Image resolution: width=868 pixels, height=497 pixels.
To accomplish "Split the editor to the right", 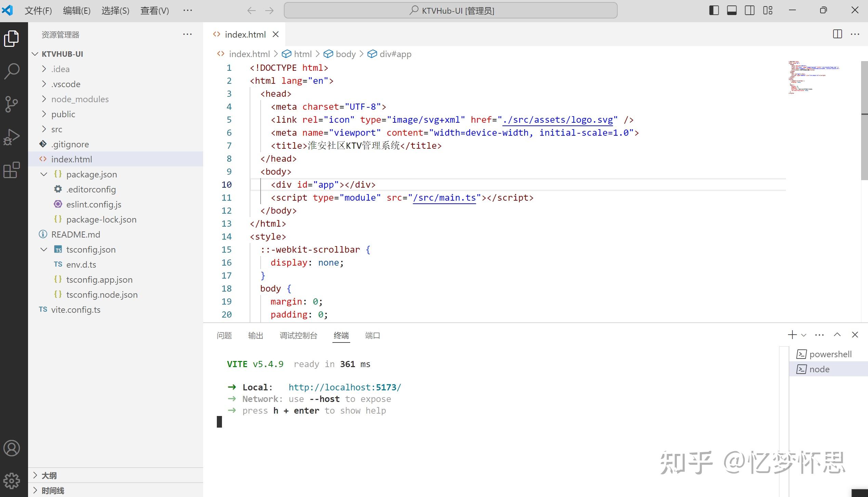I will pyautogui.click(x=837, y=34).
